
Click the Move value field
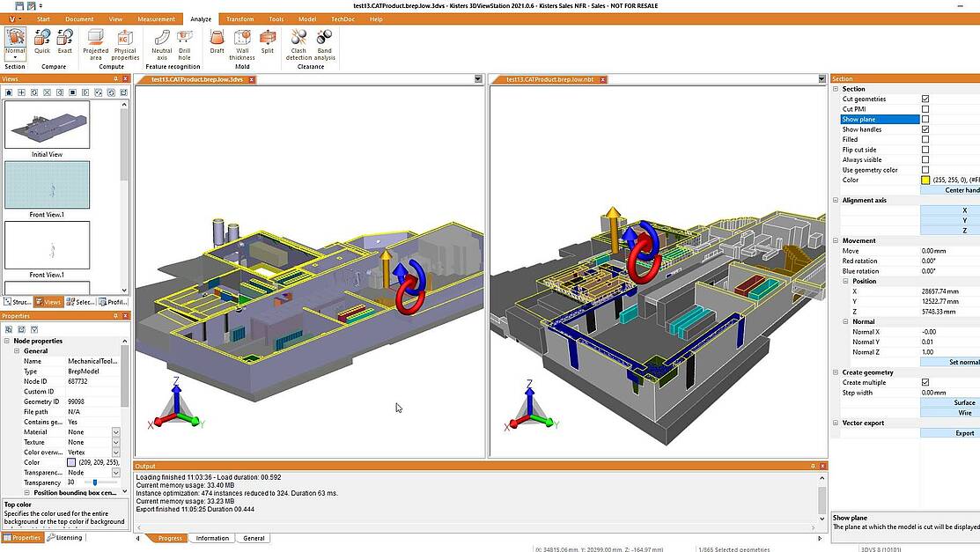(949, 251)
